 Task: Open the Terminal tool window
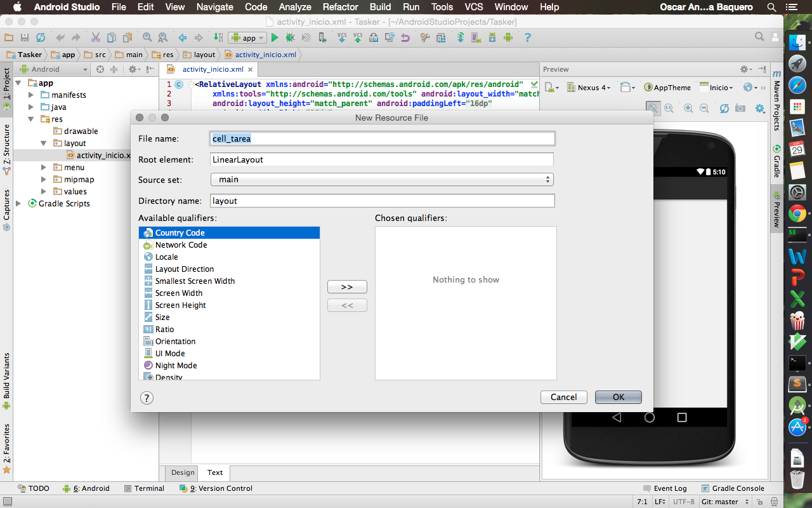(144, 488)
